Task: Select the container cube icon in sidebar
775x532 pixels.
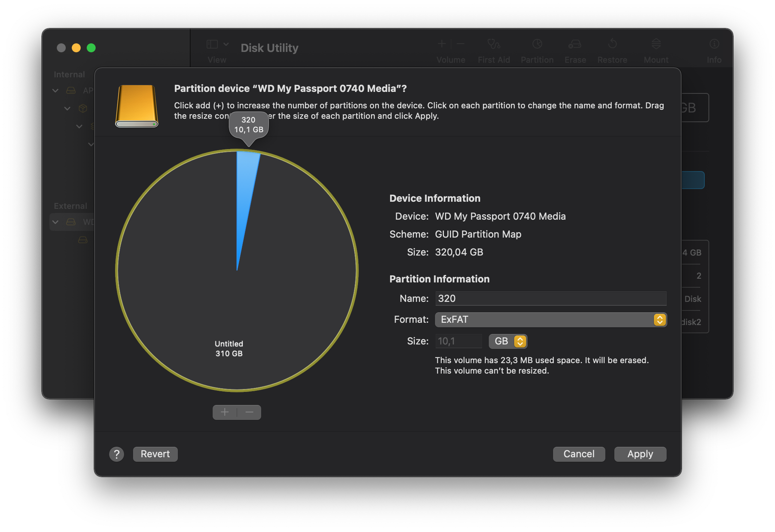Action: [x=83, y=108]
